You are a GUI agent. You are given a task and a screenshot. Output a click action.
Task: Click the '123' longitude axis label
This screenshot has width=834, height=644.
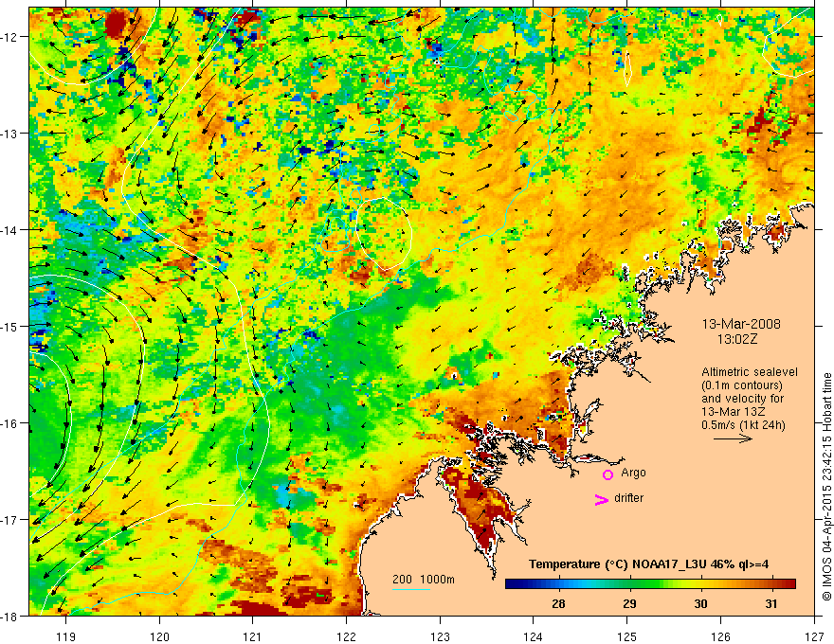(x=440, y=636)
